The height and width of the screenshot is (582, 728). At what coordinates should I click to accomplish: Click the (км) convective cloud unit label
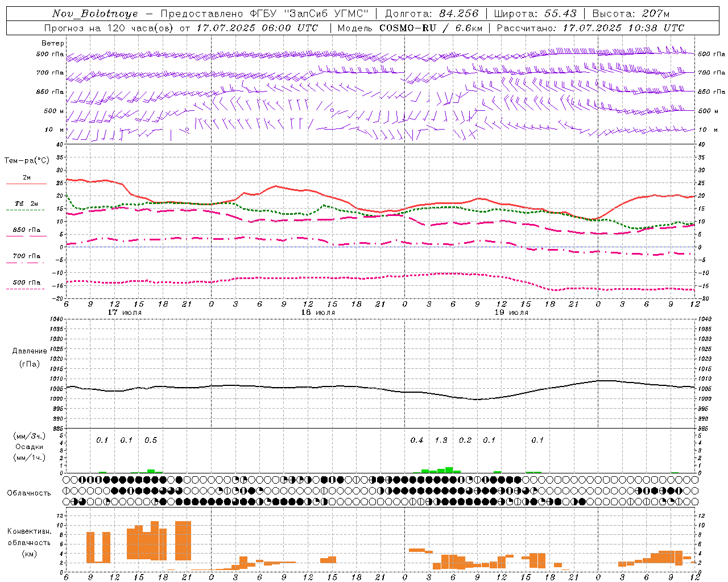(30, 554)
